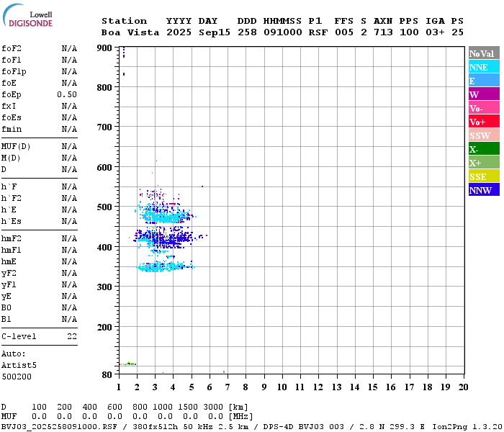504x432 pixels.
Task: Click the foF2 parameter label
Action: (11, 48)
